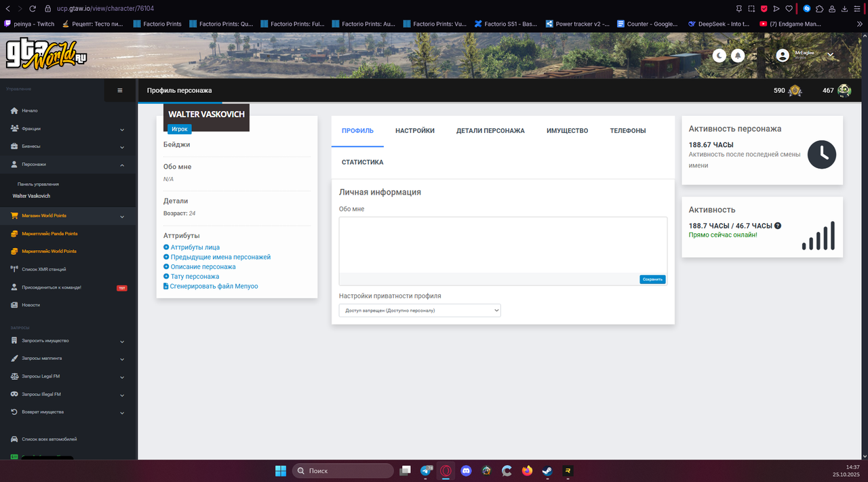Click the Запросы маппинга brush icon
The height and width of the screenshot is (482, 868).
coord(14,359)
